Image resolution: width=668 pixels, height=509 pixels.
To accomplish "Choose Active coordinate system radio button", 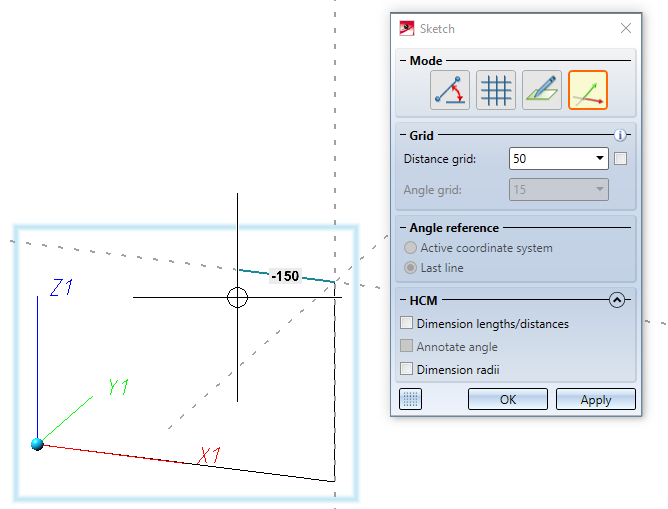I will (410, 247).
